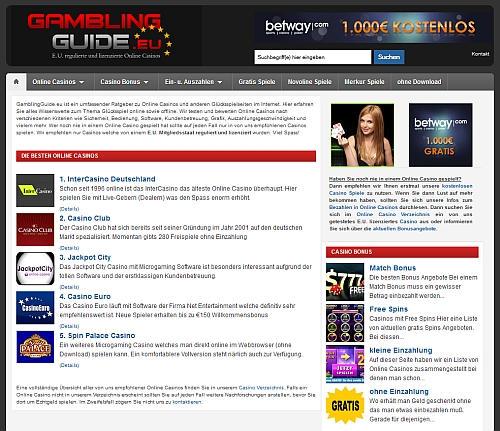Open the betway 1.000€ GRATIS square ad
This screenshot has width=500, height=431.
(441, 135)
